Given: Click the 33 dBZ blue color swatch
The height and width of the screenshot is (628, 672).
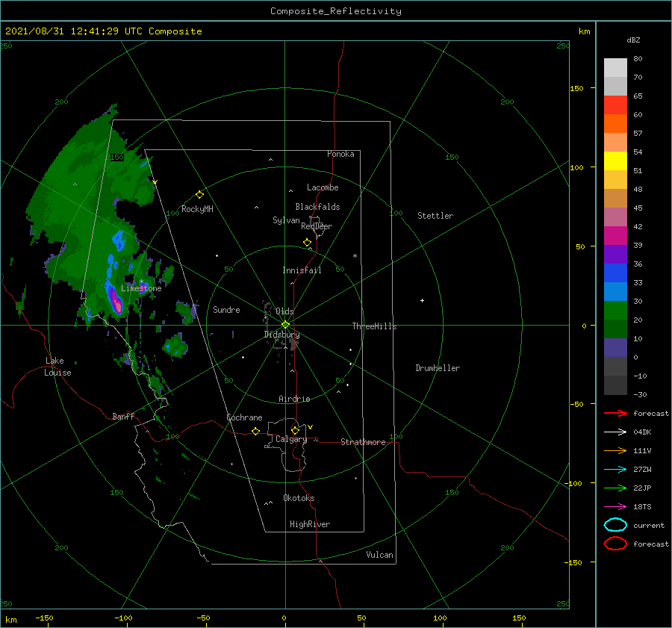Looking at the screenshot, I should 615,291.
